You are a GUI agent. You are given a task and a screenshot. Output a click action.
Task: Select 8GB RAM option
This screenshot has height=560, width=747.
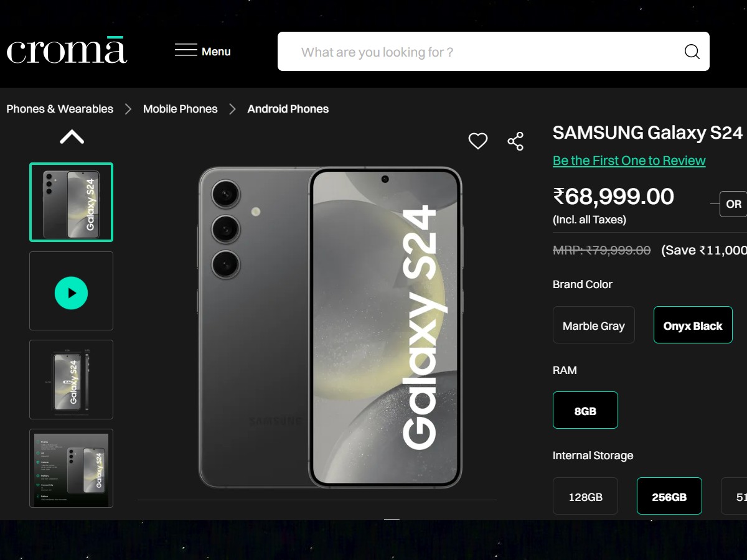pos(585,411)
